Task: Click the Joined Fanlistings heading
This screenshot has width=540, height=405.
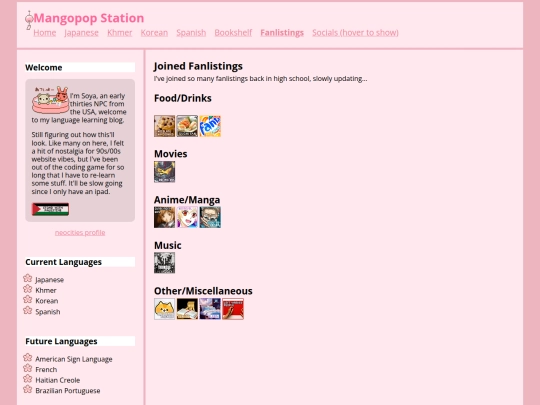Action: (198, 66)
